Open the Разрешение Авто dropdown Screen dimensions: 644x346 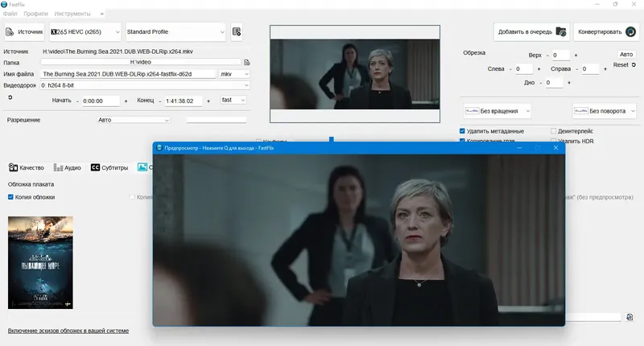tap(134, 120)
